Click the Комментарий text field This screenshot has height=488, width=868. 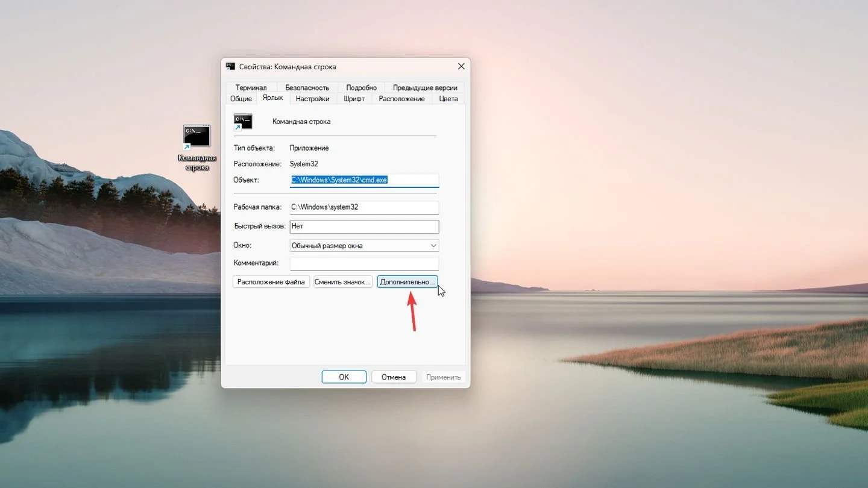[364, 263]
